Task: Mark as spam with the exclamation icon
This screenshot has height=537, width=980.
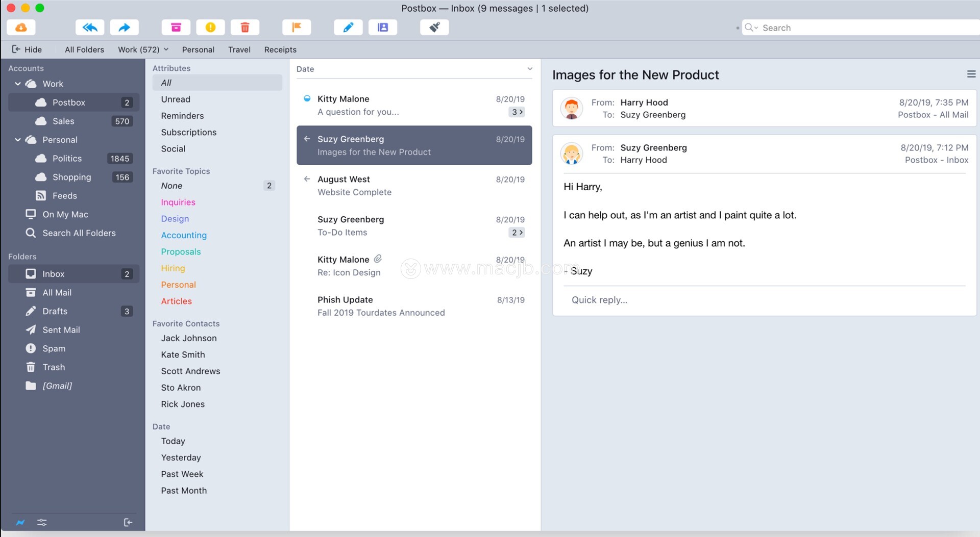Action: tap(210, 28)
